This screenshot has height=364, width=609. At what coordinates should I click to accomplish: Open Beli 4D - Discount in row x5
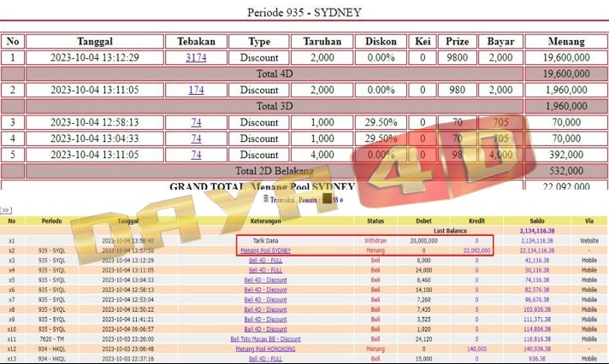coord(265,279)
